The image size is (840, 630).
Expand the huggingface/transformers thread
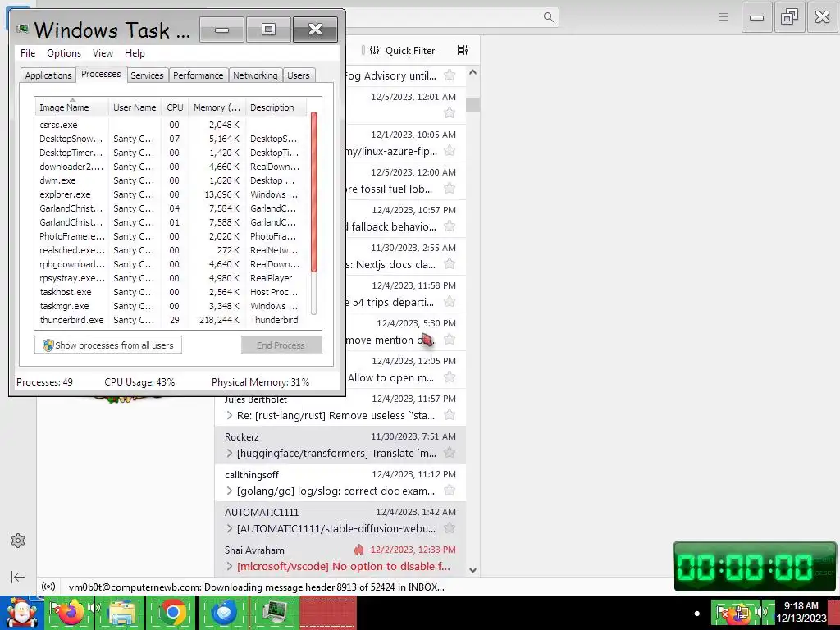(x=230, y=453)
